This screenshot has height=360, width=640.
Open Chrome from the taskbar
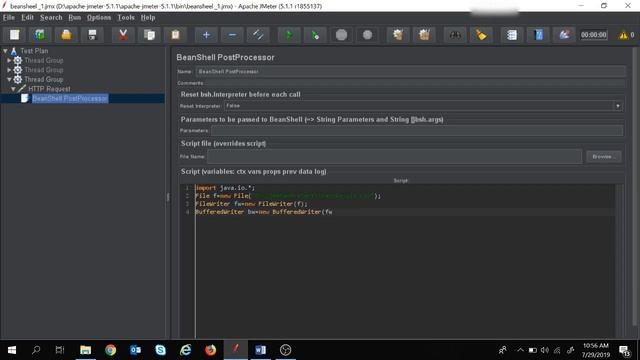point(110,350)
